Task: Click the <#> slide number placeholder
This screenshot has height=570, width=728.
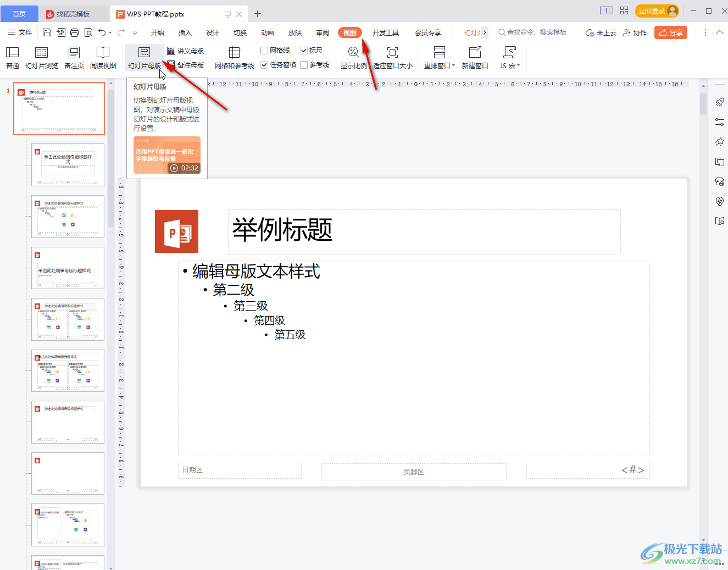Action: (588, 470)
